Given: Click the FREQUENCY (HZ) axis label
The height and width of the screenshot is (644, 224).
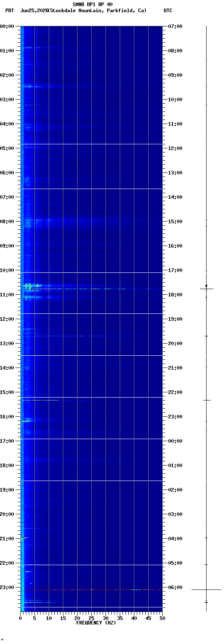Looking at the screenshot, I should coord(96,623).
